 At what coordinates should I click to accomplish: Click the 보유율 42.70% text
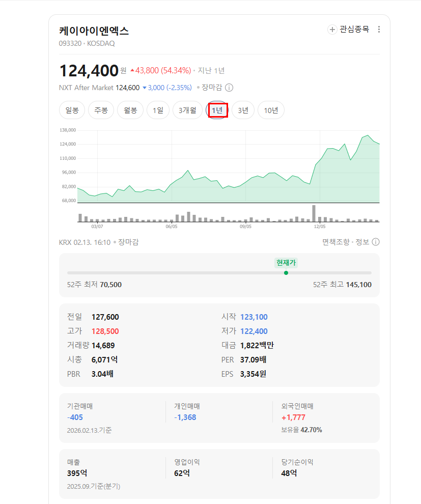(301, 430)
